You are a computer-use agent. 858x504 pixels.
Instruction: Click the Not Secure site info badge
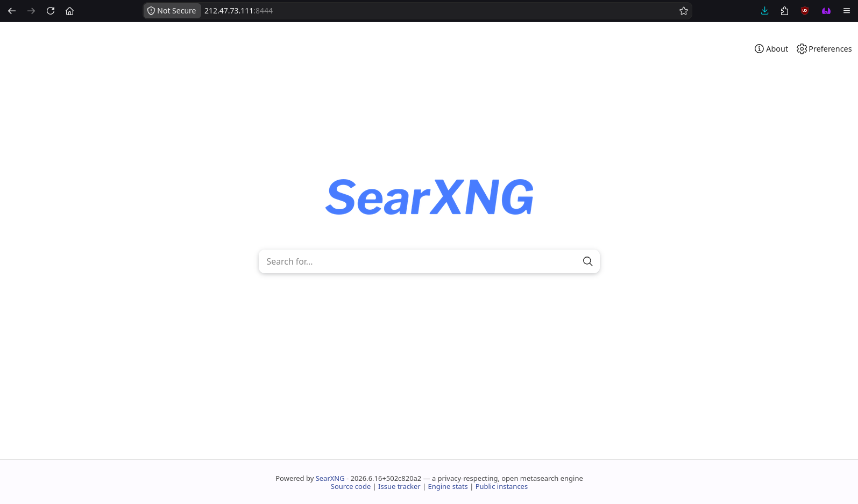tap(172, 11)
